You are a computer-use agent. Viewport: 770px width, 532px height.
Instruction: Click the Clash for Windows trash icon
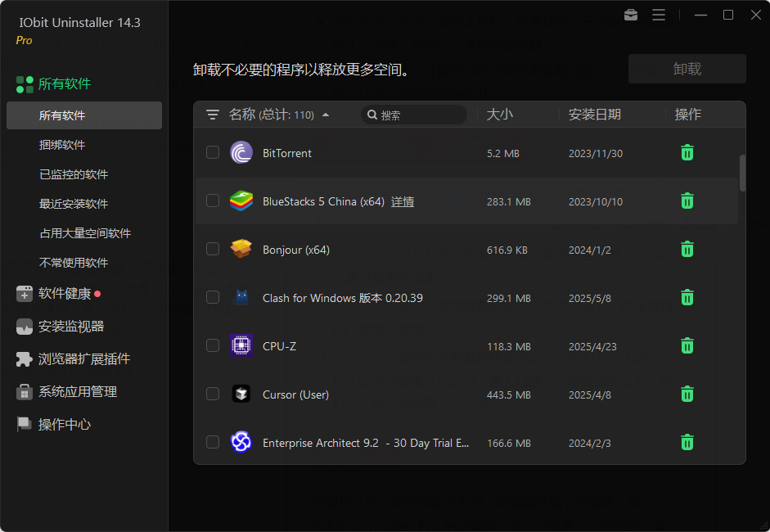pyautogui.click(x=687, y=298)
